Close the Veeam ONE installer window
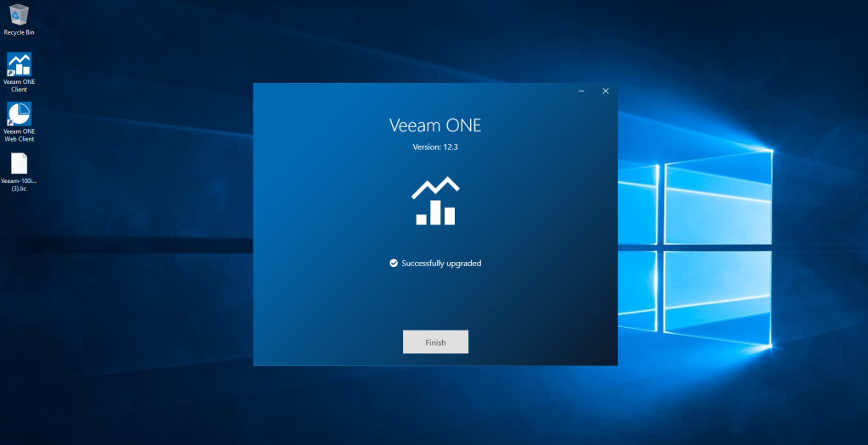 pos(606,92)
